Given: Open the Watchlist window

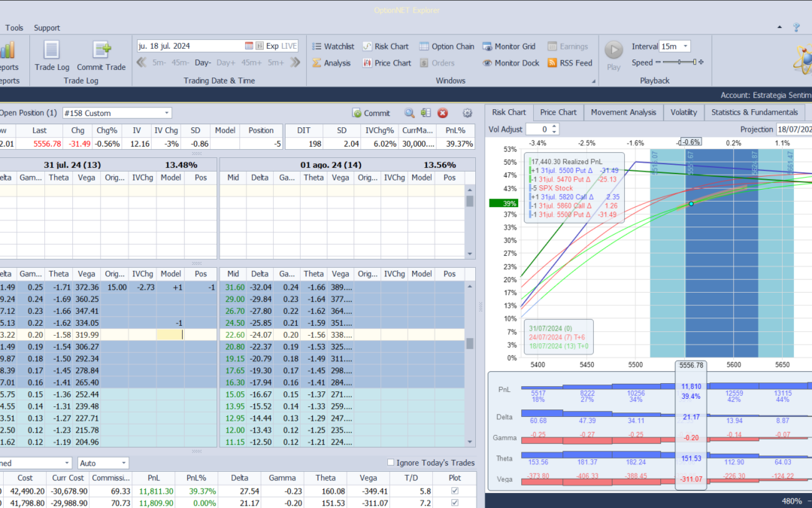Looking at the screenshot, I should coord(333,46).
